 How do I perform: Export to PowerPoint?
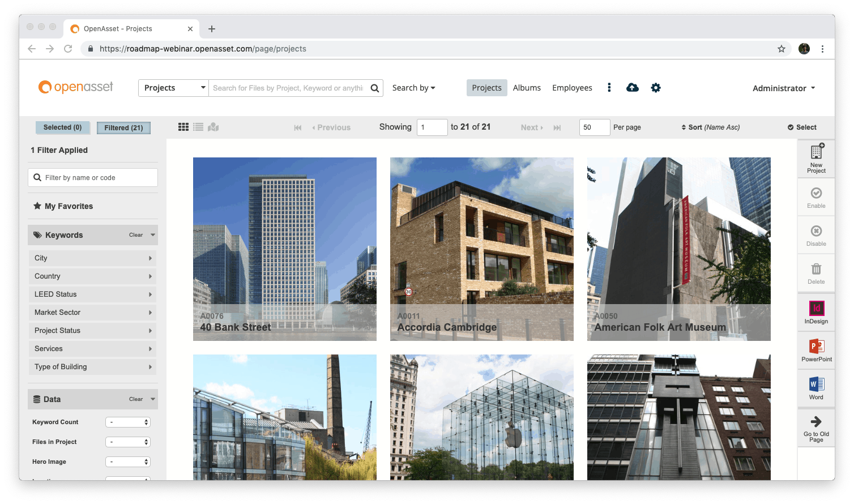coord(816,350)
